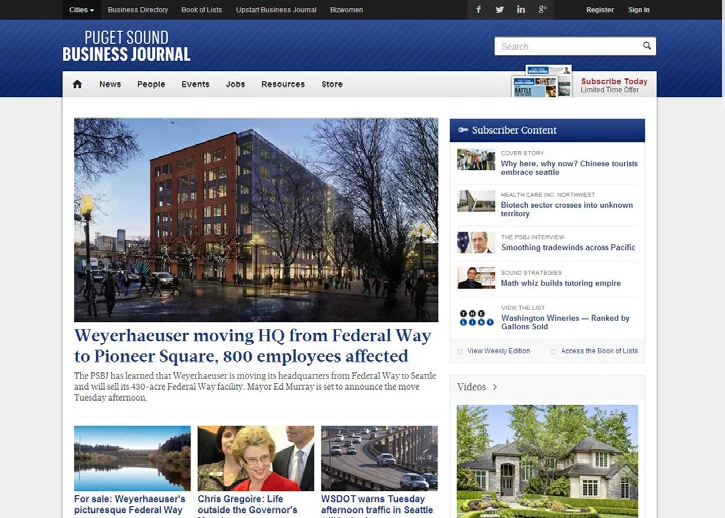The height and width of the screenshot is (518, 725).
Task: Open the highway traffic photo
Action: coord(379,458)
